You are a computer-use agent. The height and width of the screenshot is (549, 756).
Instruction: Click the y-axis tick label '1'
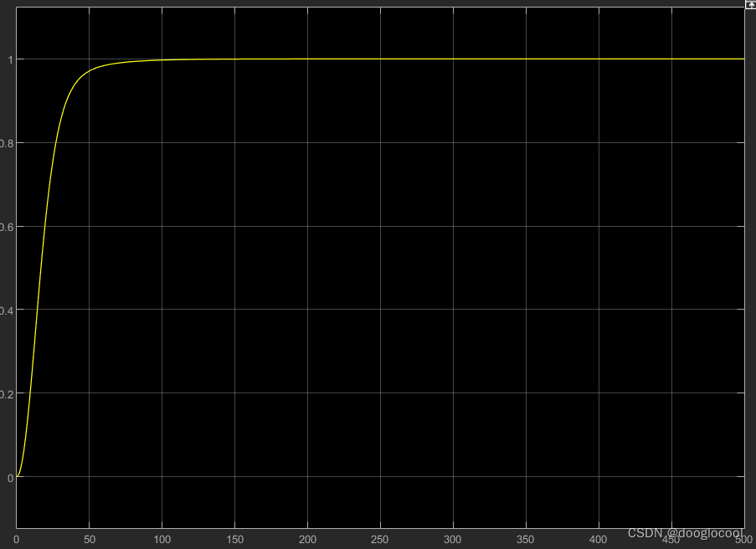click(x=10, y=60)
